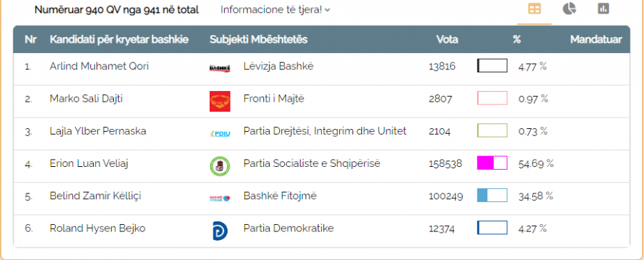Click the Mandatuar column header
Screen dimensions: 644x260
tap(596, 39)
